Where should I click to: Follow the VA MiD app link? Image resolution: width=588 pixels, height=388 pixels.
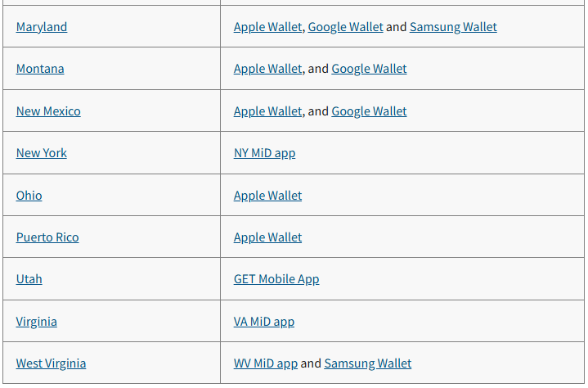click(x=264, y=322)
